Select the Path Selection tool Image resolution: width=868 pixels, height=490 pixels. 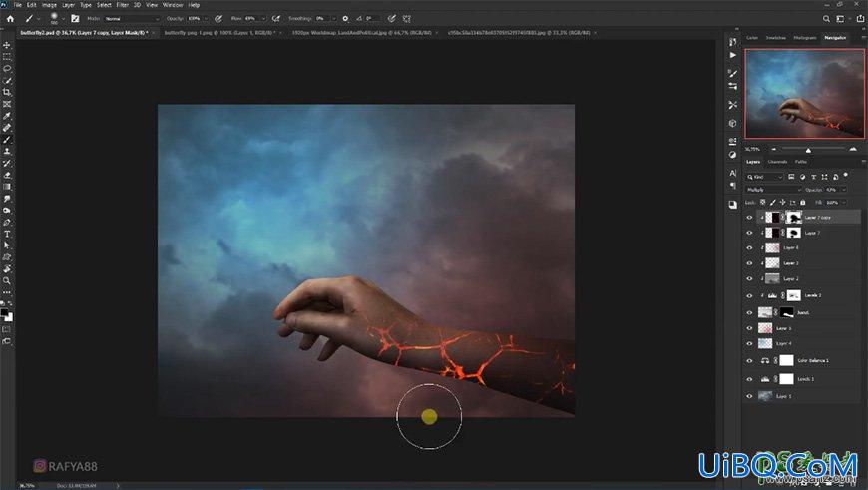[7, 245]
